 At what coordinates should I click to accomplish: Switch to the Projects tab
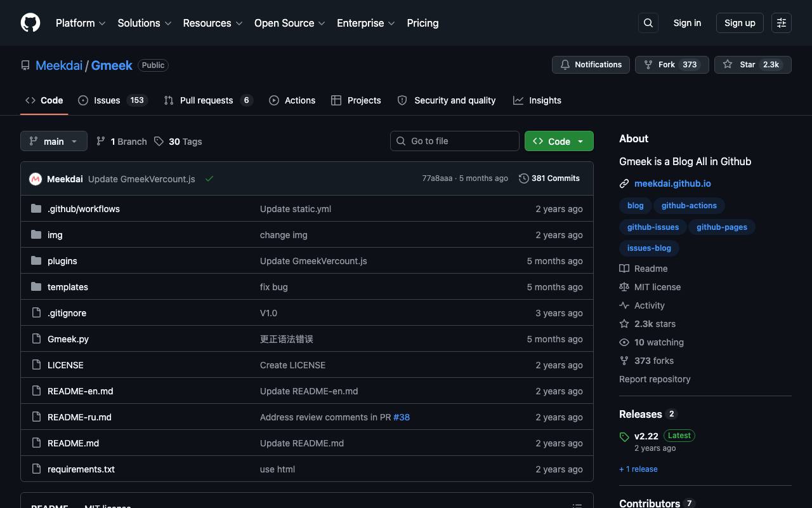pyautogui.click(x=356, y=100)
